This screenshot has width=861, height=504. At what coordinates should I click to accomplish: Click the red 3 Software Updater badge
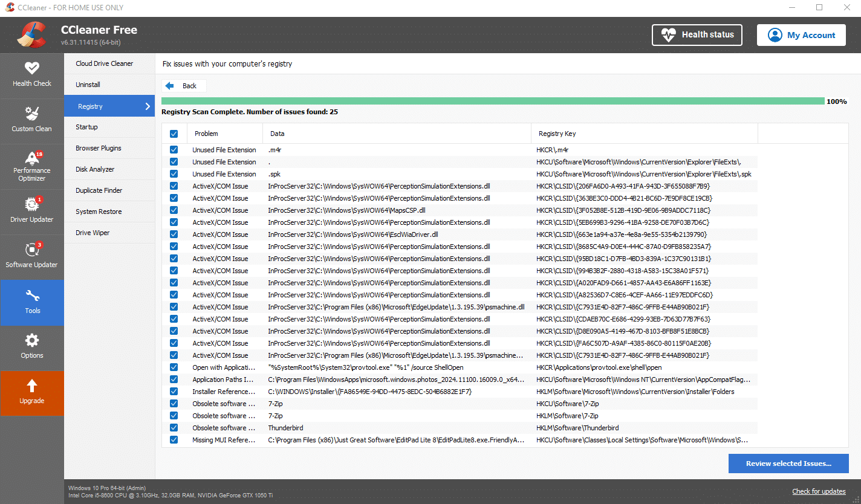[39, 245]
